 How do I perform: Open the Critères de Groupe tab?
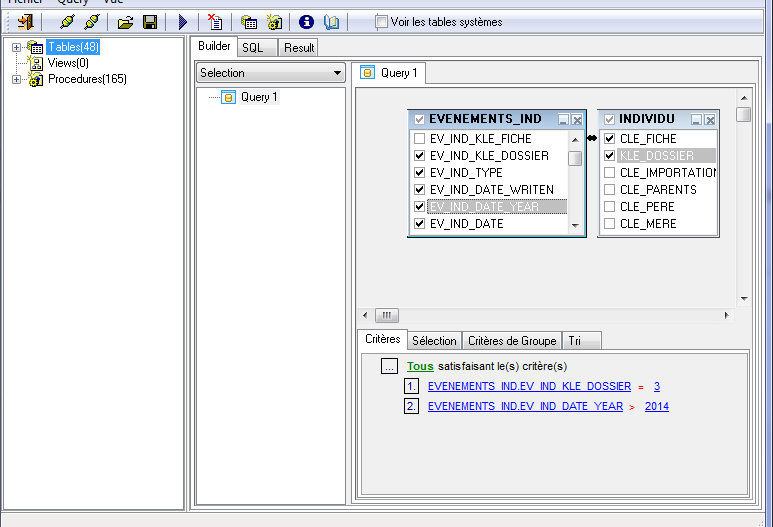512,341
